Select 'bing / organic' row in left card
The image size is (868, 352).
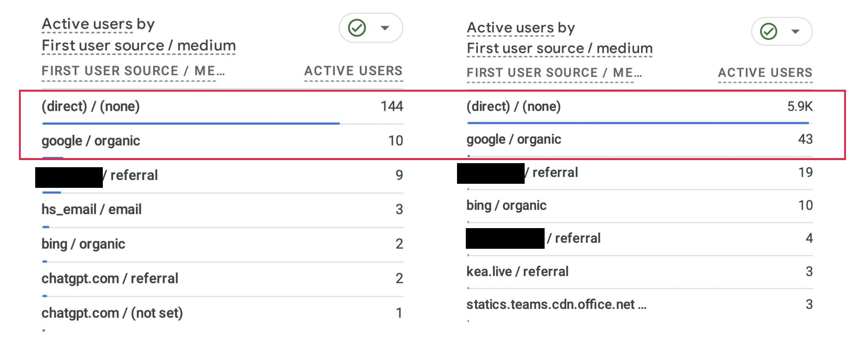[x=222, y=244]
